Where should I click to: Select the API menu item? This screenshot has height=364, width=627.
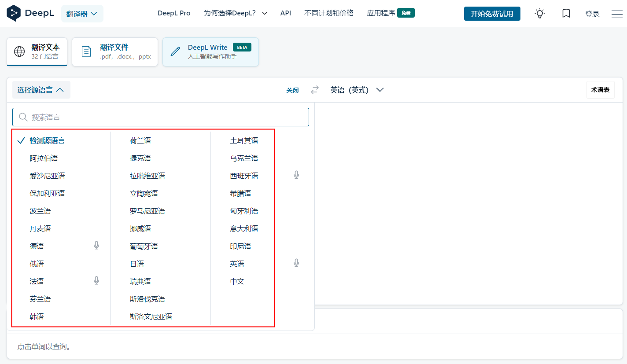285,13
